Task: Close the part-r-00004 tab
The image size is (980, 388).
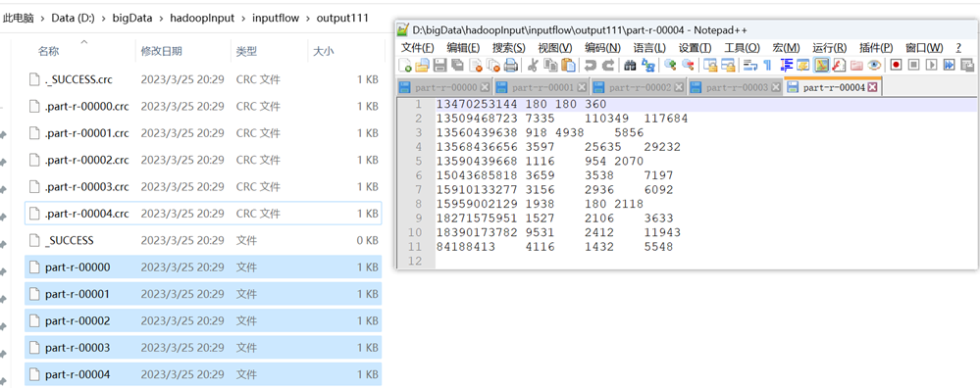Action: 872,88
